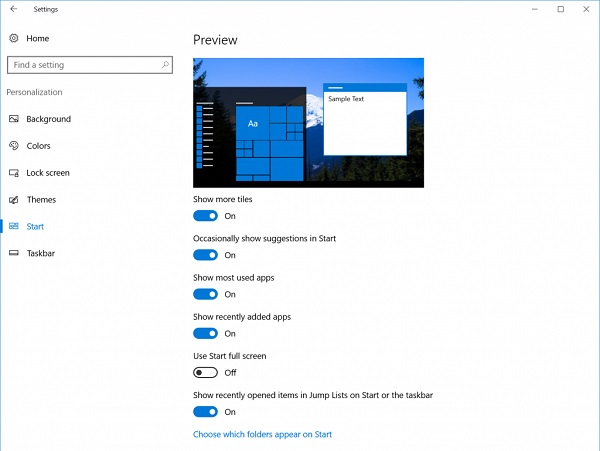Viewport: 600px width, 451px height.
Task: Click the Settings window title
Action: tap(46, 9)
